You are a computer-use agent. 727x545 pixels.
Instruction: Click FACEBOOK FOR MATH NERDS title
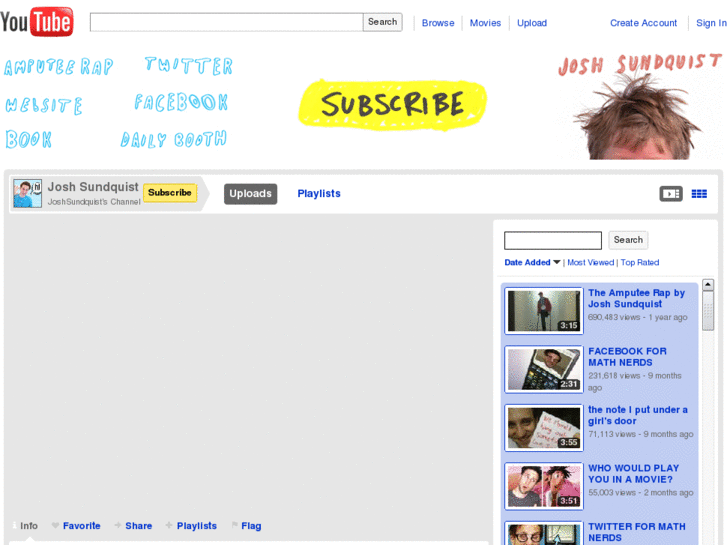pos(627,357)
